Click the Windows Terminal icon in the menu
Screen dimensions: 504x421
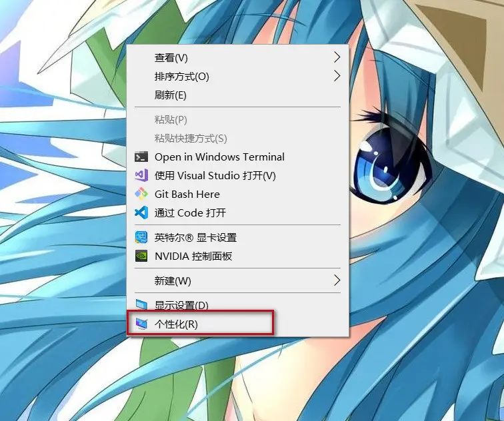[141, 157]
